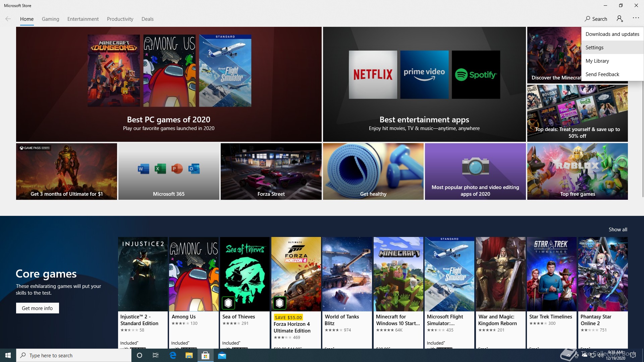Open Top deals save 50% off tile
This screenshot has height=362, width=644.
coord(577,113)
